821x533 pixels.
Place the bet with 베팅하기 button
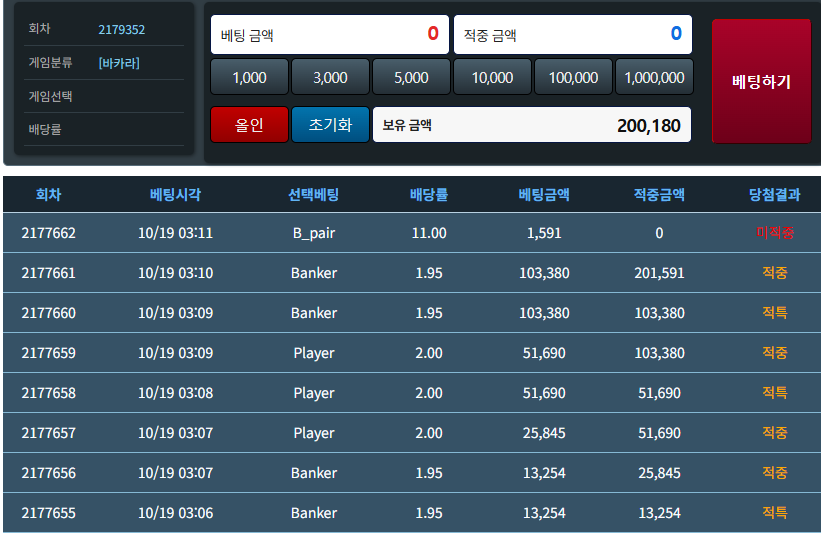761,81
